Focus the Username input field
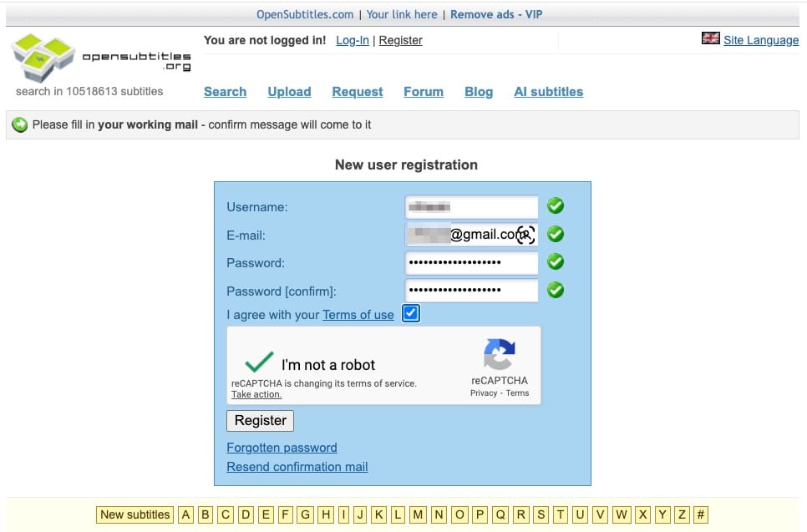The width and height of the screenshot is (807, 532). pyautogui.click(x=471, y=207)
